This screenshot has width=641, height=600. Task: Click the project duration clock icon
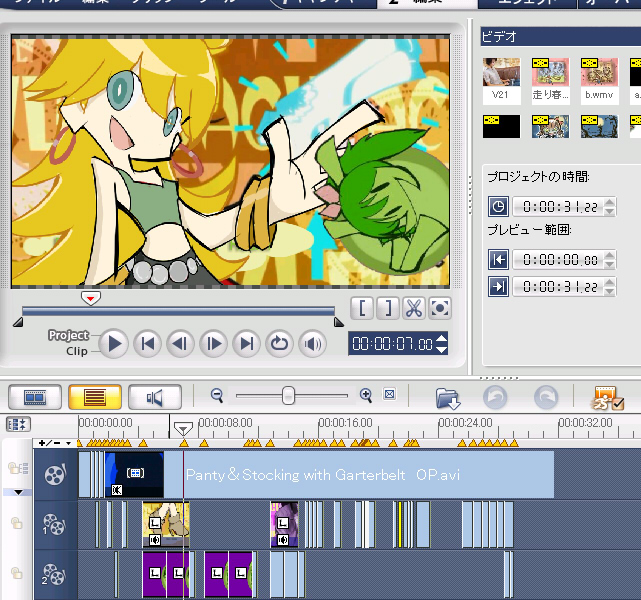(x=498, y=206)
